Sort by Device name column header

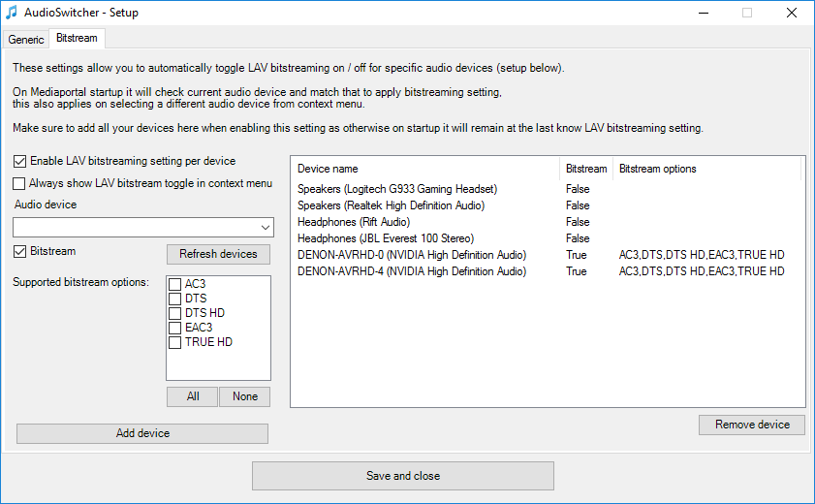pos(424,169)
